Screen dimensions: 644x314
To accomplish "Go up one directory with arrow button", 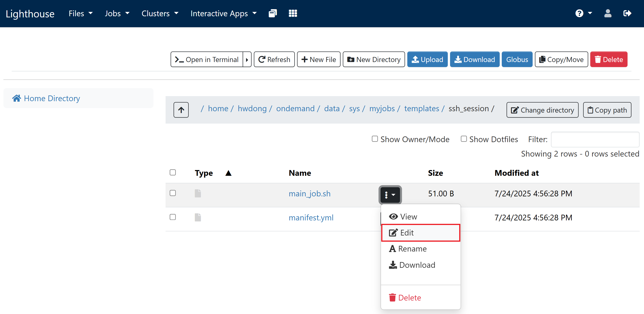I will click(181, 110).
